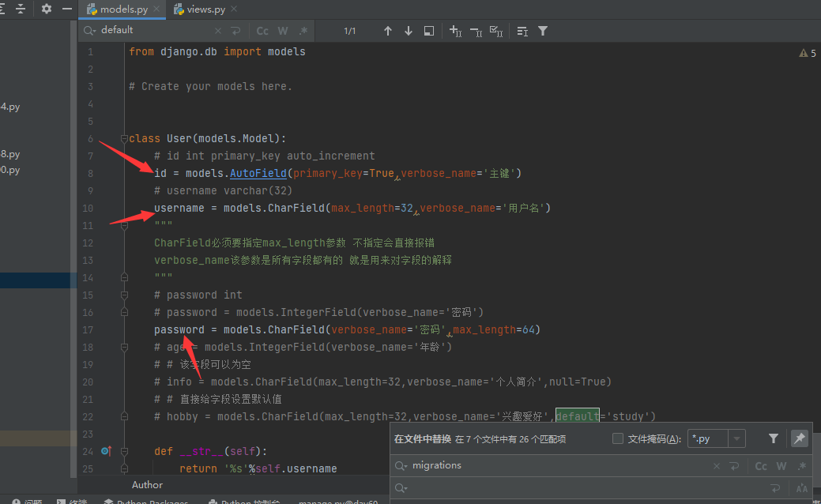Click the Author breadcrumb
The height and width of the screenshot is (504, 821).
pos(147,484)
